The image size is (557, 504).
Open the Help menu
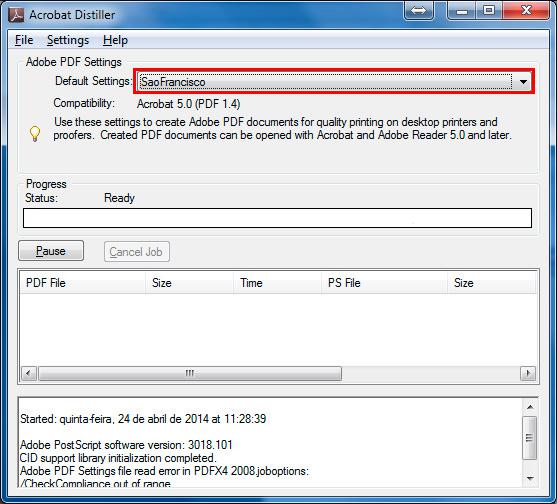pos(115,40)
